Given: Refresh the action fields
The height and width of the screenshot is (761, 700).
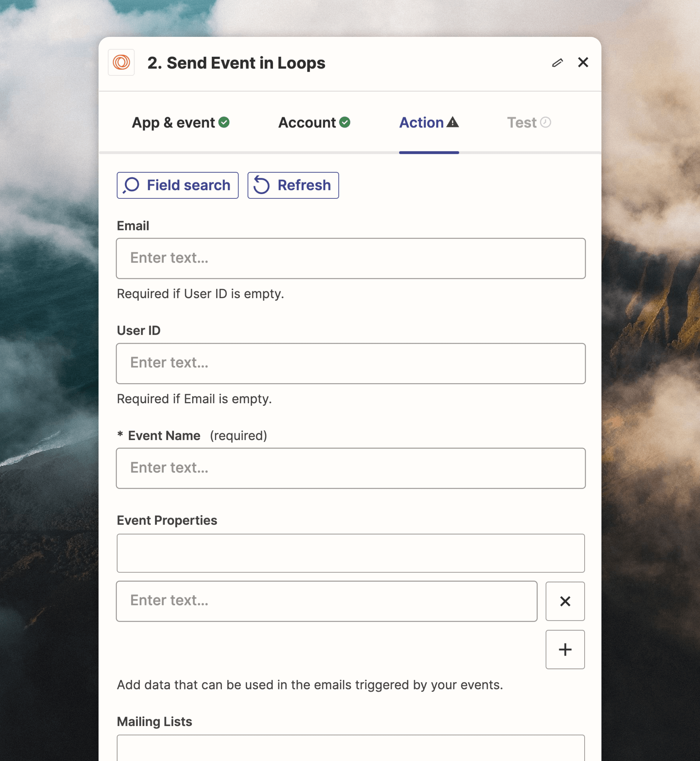Looking at the screenshot, I should [293, 185].
